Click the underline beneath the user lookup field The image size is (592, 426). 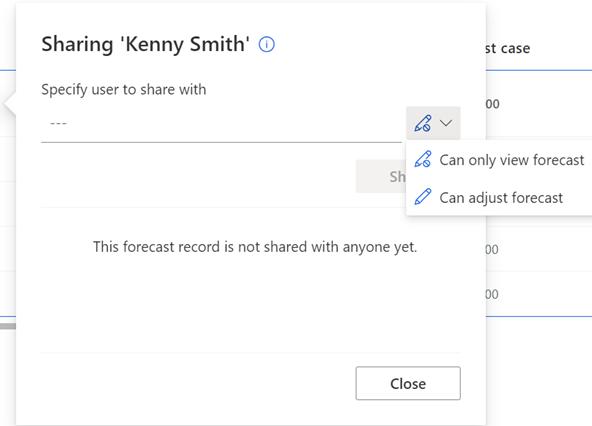(x=221, y=142)
